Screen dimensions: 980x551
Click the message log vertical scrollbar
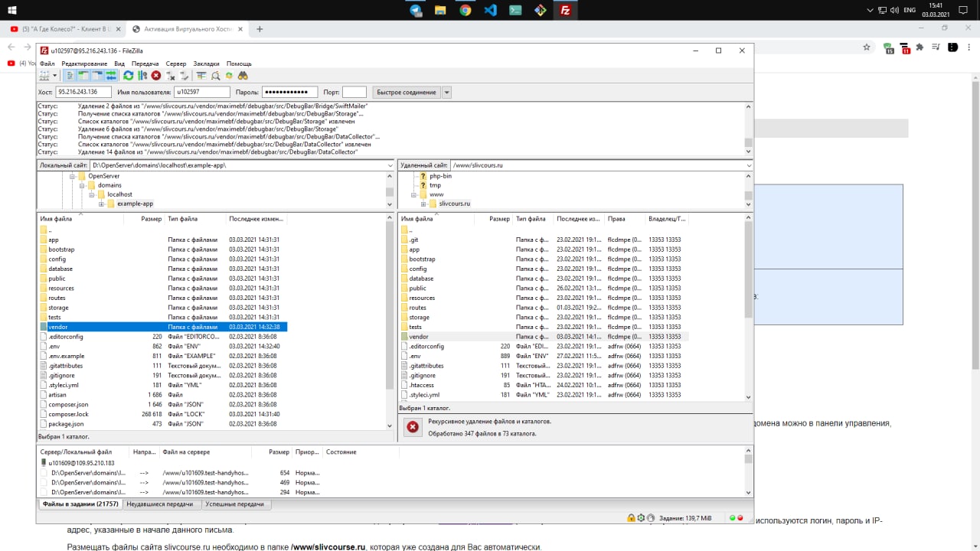click(748, 129)
